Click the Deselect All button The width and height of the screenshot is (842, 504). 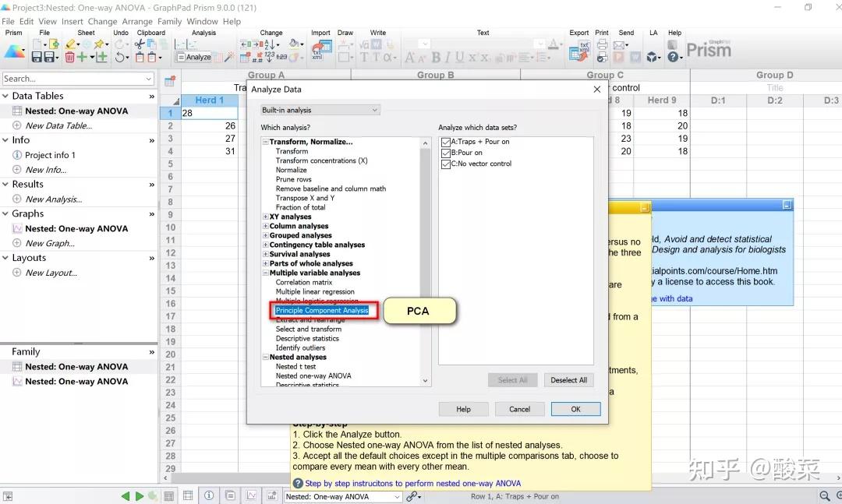568,380
